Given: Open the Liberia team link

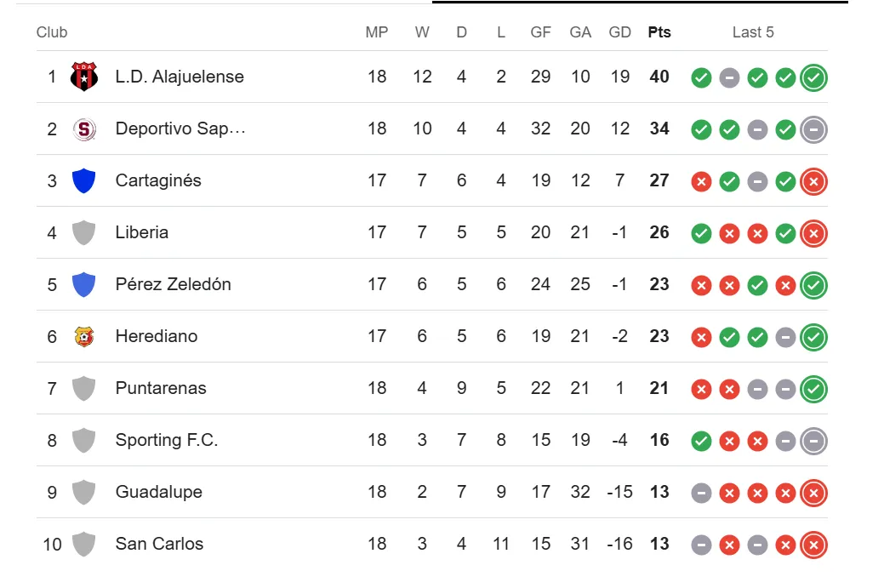Looking at the screenshot, I should pos(141,232).
